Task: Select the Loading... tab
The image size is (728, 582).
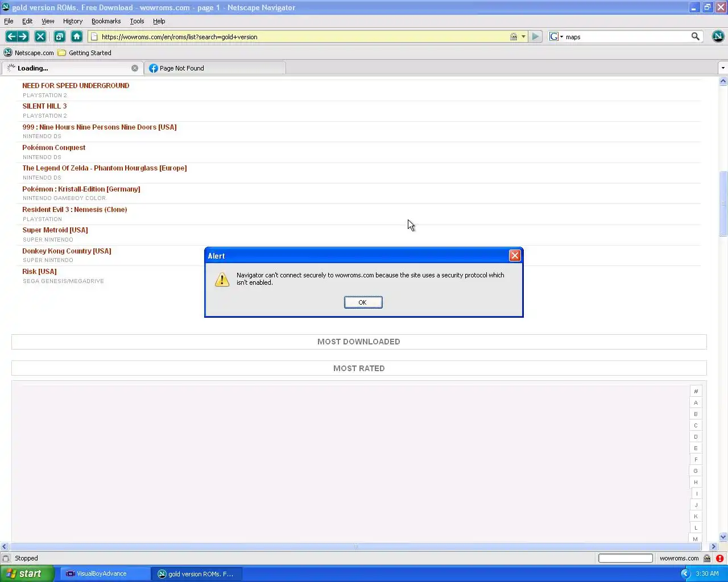Action: click(72, 68)
